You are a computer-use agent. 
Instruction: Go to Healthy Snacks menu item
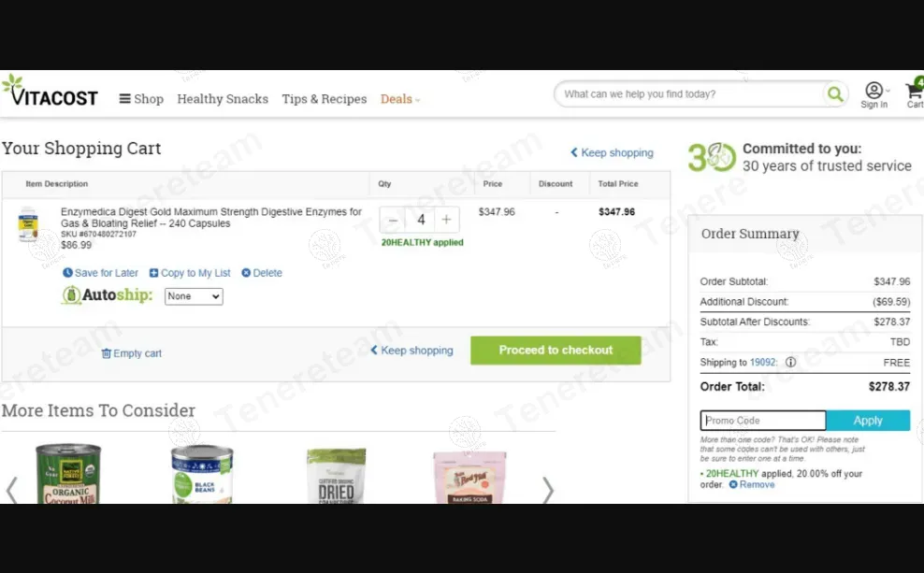coord(223,99)
